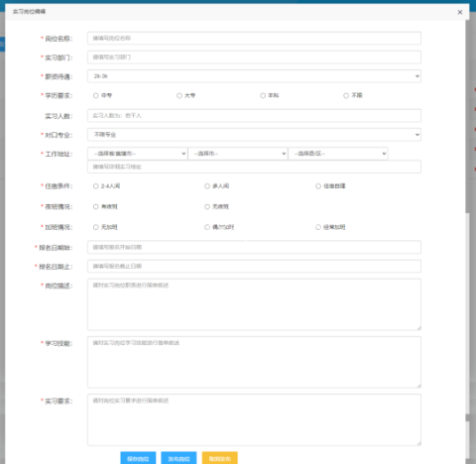Focus the 岗位名称 position name field
This screenshot has width=476, height=464.
coord(254,39)
